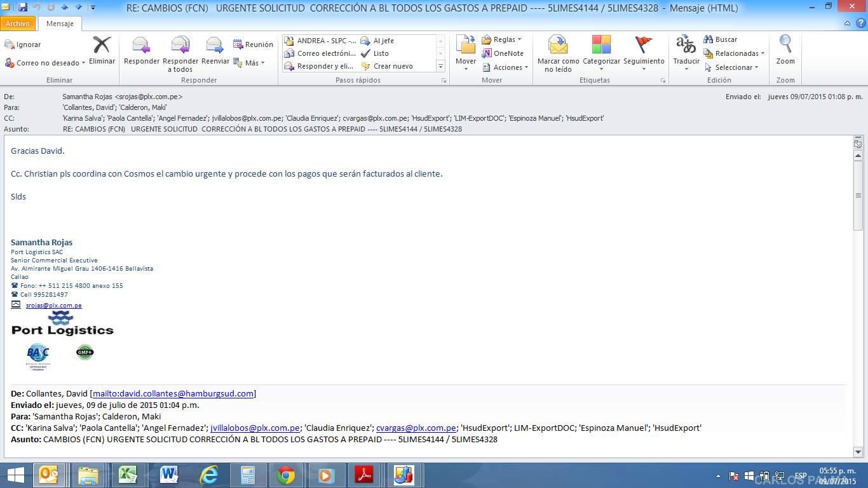Open the Traducir translate tool

click(x=686, y=46)
